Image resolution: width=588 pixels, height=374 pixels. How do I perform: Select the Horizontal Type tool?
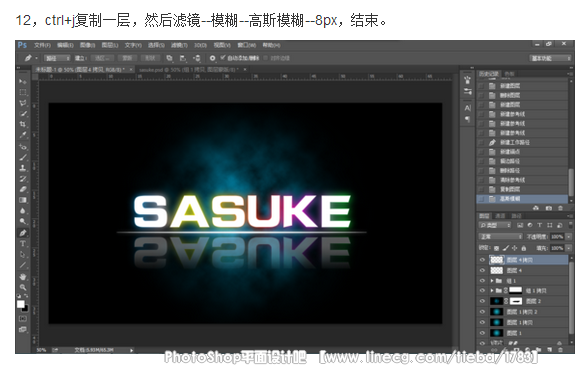[22, 243]
